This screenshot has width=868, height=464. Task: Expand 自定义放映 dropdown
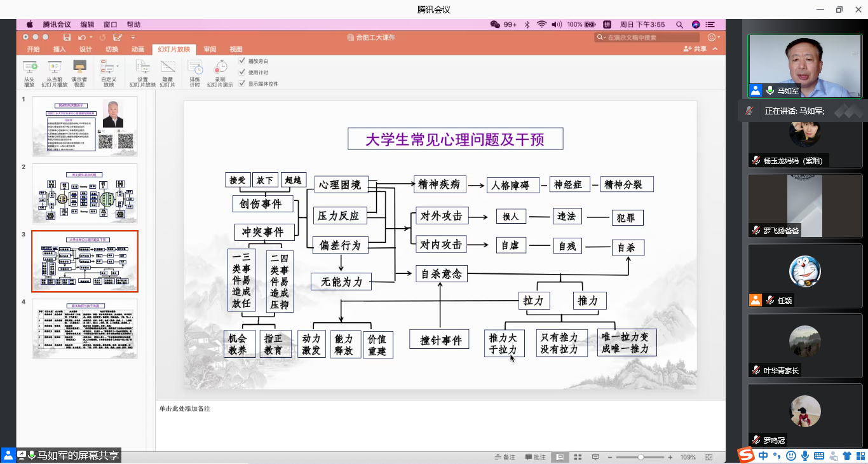[x=117, y=66]
